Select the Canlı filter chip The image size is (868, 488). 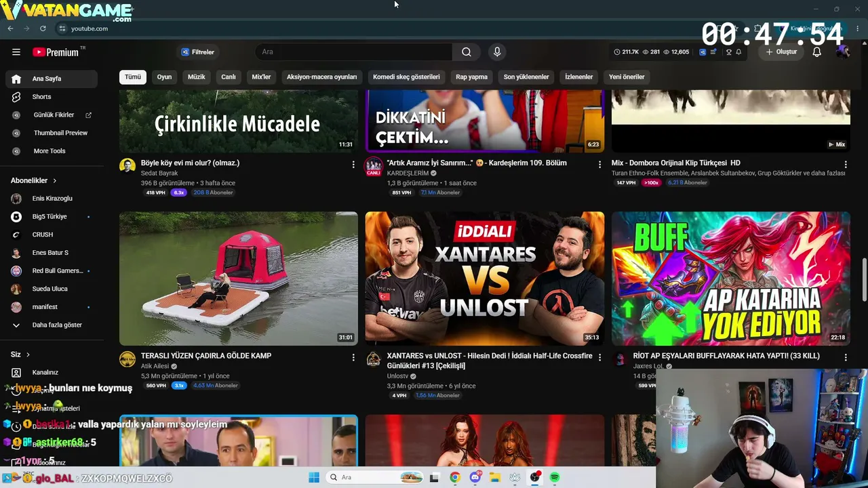click(x=229, y=77)
